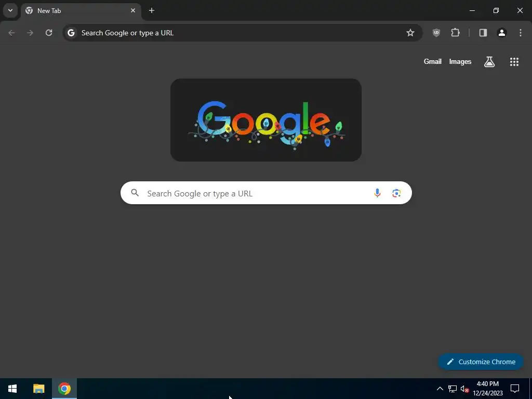Click the Google holiday lights doodle

(266, 120)
